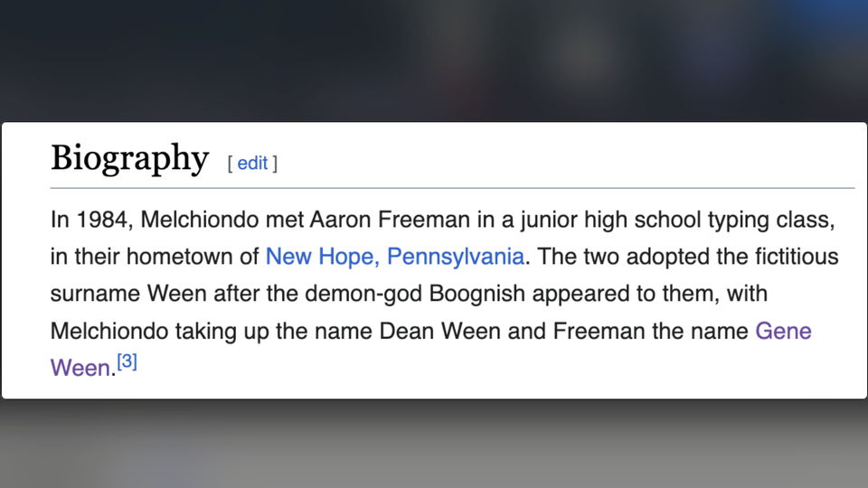Click the word Pennsylvania in the blue link
This screenshot has height=488, width=868.
tap(455, 257)
